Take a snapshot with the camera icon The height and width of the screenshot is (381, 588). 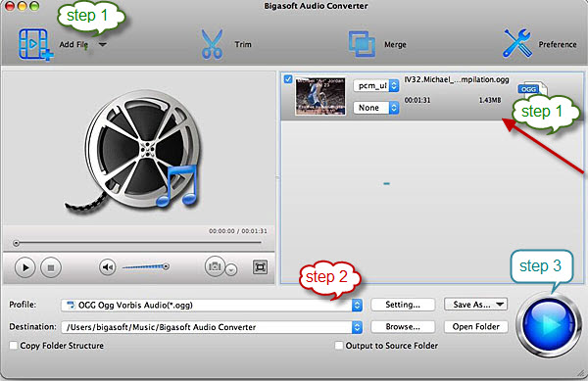(x=215, y=266)
